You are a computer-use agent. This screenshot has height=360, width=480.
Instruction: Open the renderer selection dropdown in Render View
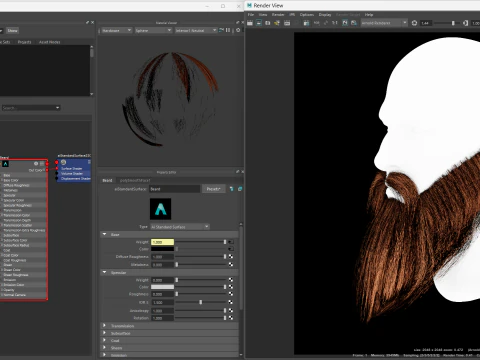tap(384, 23)
